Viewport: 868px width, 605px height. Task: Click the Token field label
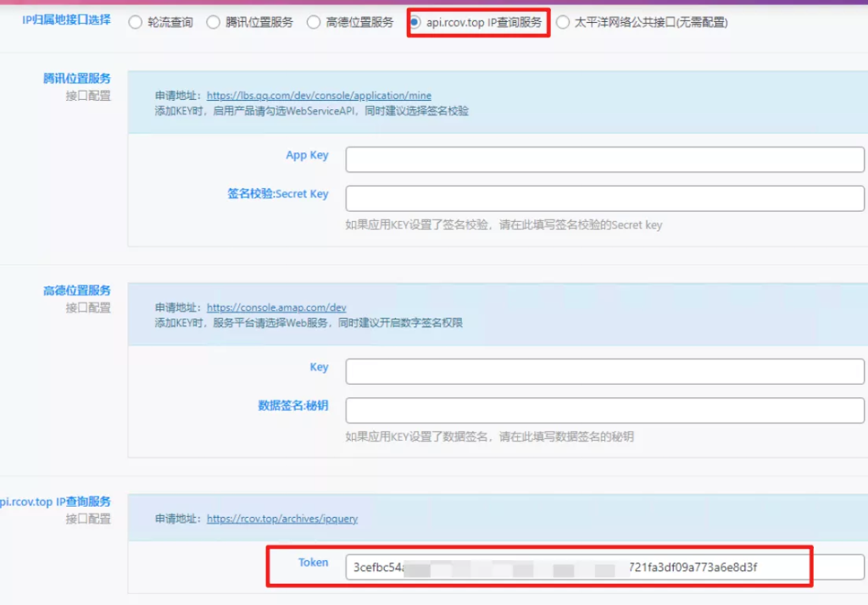click(314, 563)
